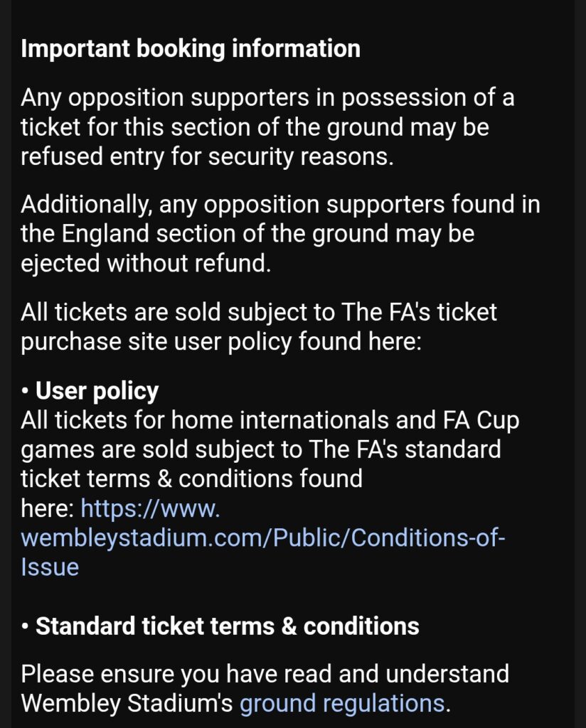Open the Wembley Stadium Conditions-of-Issue URL
The width and height of the screenshot is (586, 728).
point(263,537)
